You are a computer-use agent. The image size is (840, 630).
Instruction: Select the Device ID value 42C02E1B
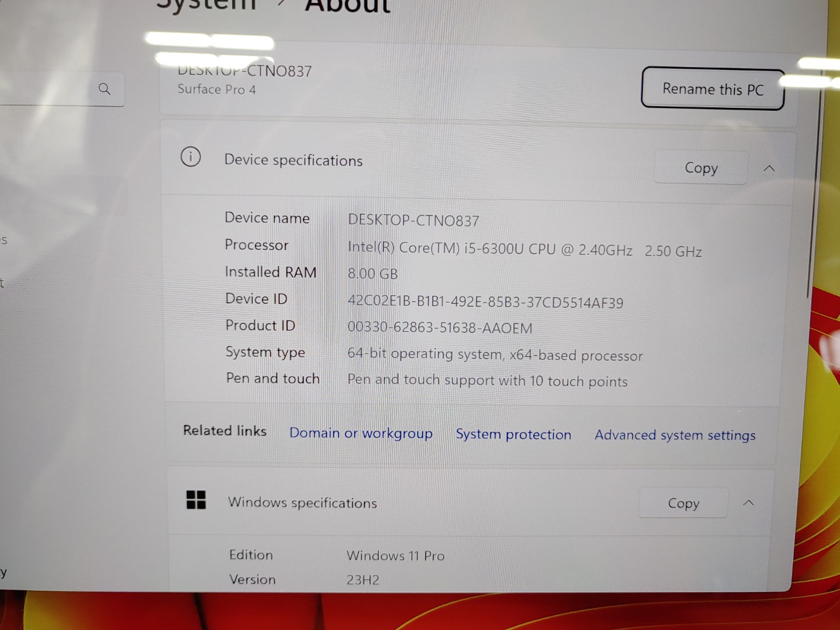(x=485, y=302)
